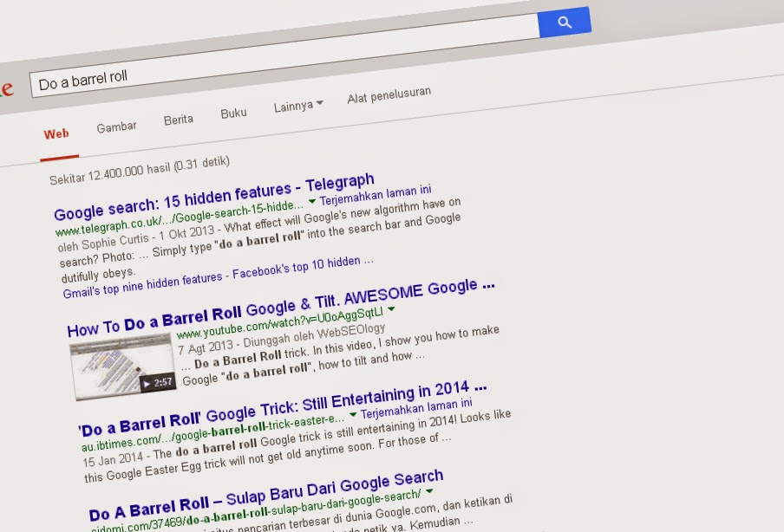Image resolution: width=784 pixels, height=532 pixels.
Task: Click '7 Agt 2013 - Diunggah oleh WebSEOlogy' text
Action: tap(281, 339)
